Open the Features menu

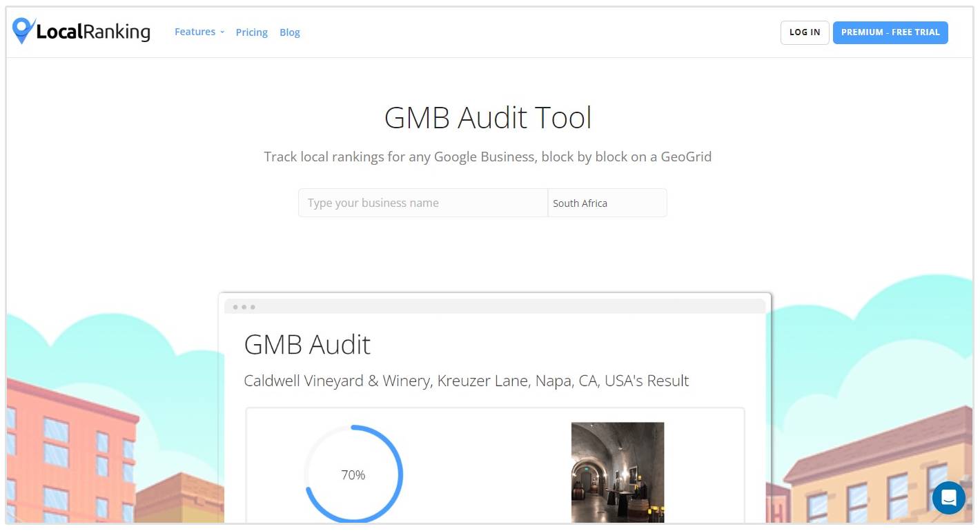(x=195, y=32)
